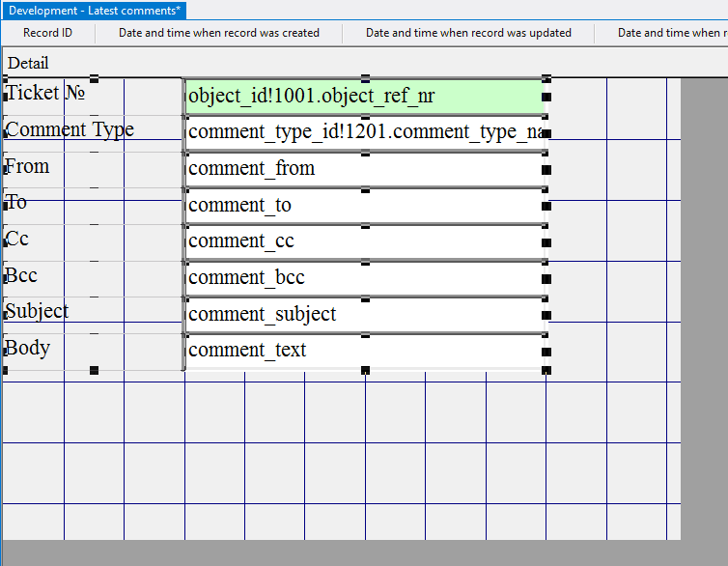728x566 pixels.
Task: Select the comment_text field
Action: tap(364, 351)
